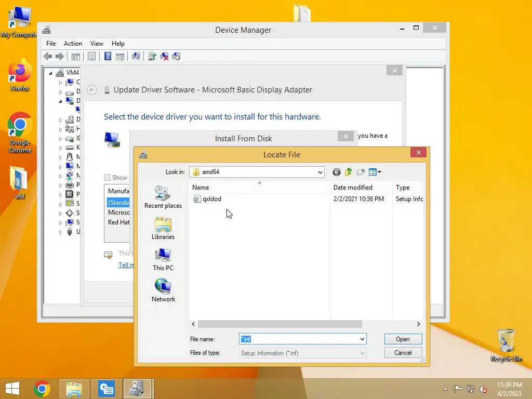
Task: Click the Update Driver Software toolbar icon
Action: click(152, 56)
